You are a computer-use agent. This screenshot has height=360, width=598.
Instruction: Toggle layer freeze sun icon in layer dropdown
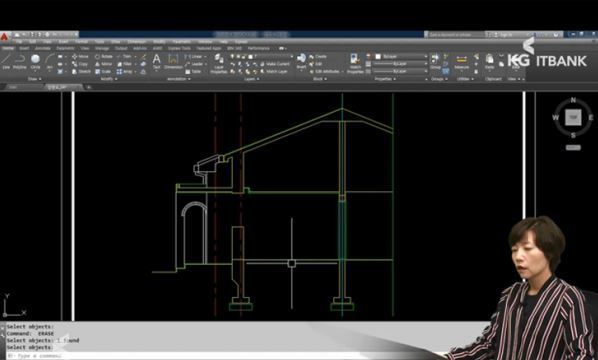pyautogui.click(x=238, y=56)
